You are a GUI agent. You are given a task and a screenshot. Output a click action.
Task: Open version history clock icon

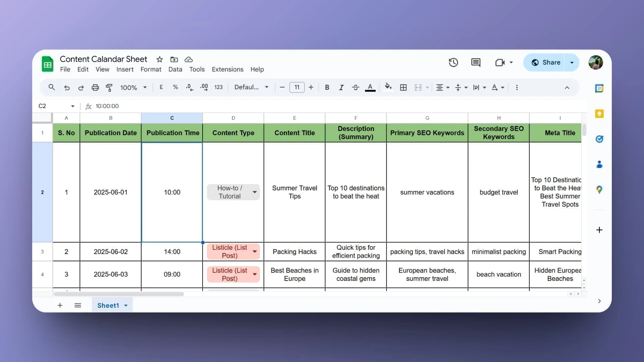pyautogui.click(x=453, y=62)
